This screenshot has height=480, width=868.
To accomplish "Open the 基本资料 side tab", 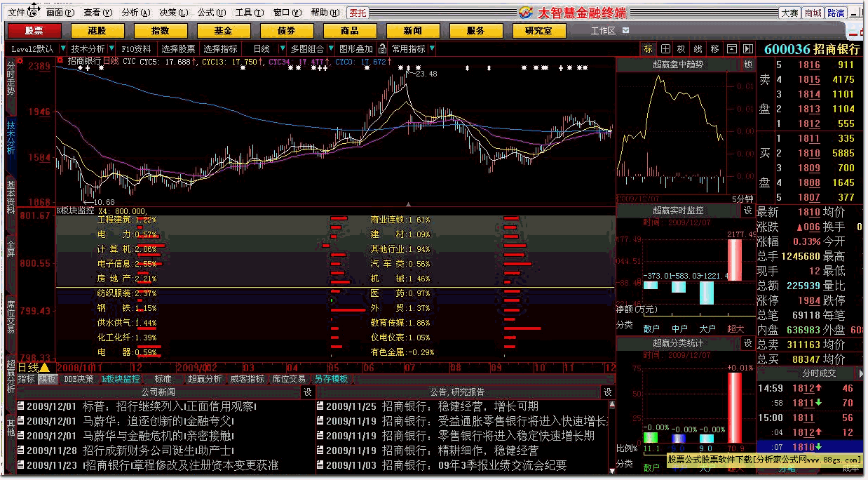I will click(11, 198).
